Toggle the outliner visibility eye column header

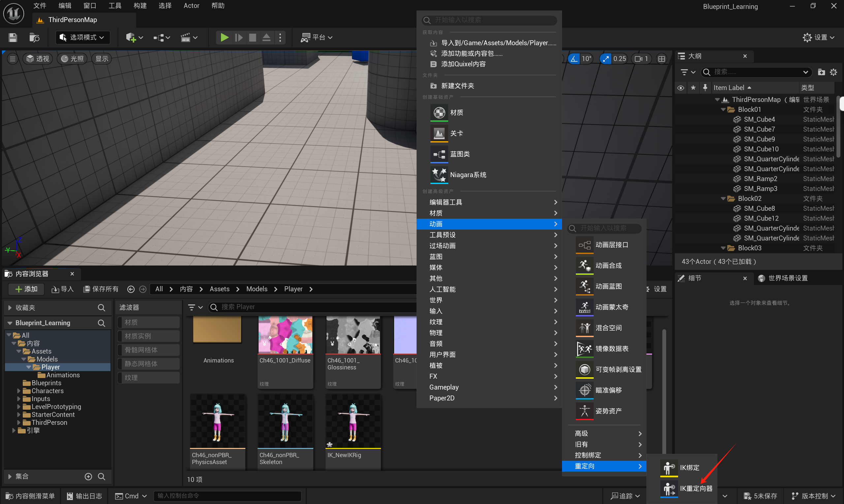pyautogui.click(x=681, y=88)
